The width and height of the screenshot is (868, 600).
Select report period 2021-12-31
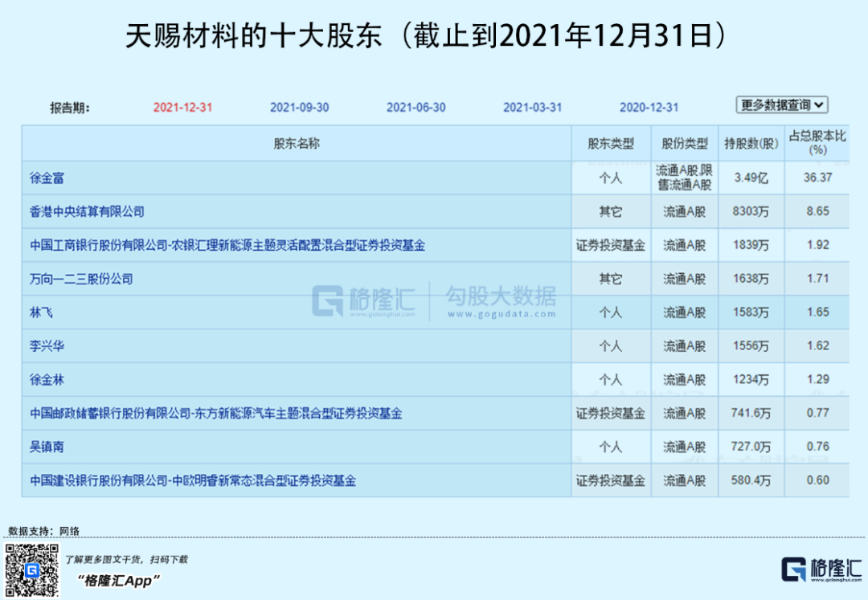tap(182, 108)
